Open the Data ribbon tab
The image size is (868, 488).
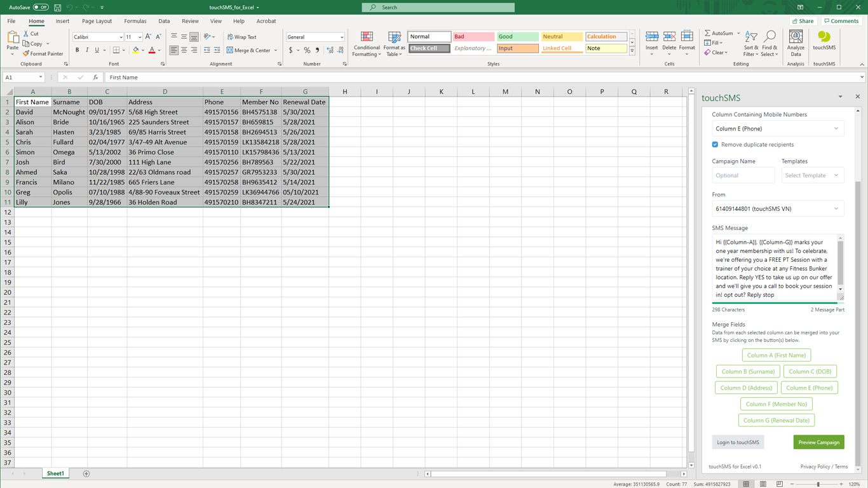pyautogui.click(x=164, y=21)
